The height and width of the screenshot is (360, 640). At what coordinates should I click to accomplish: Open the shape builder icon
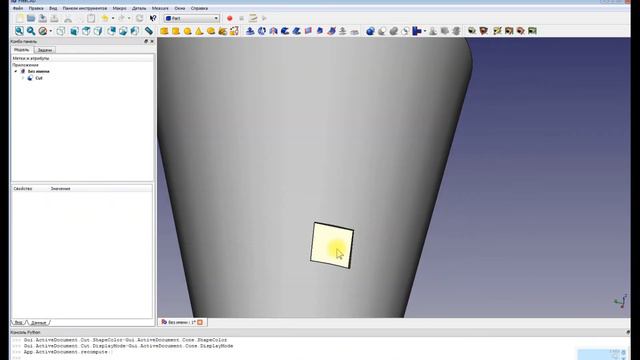[x=234, y=31]
